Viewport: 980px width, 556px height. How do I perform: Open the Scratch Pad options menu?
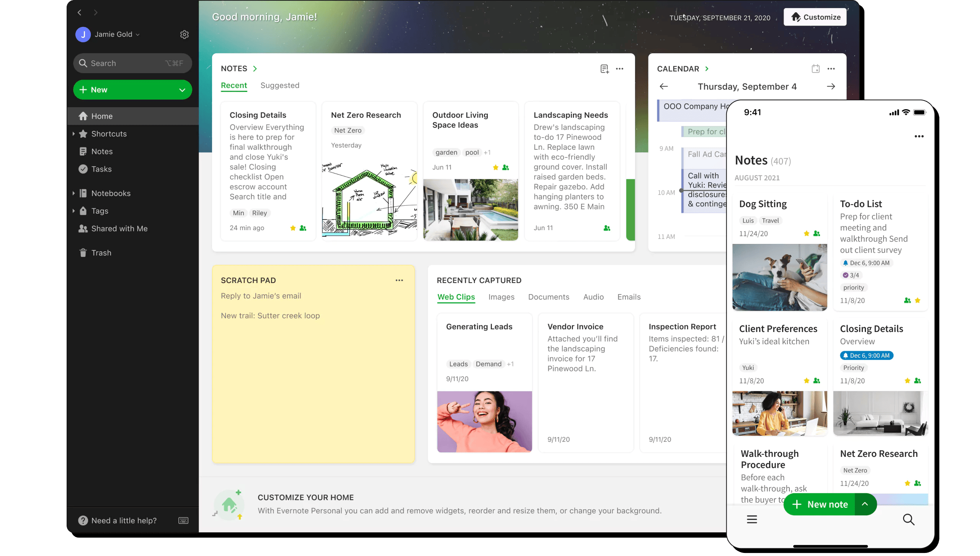point(399,280)
